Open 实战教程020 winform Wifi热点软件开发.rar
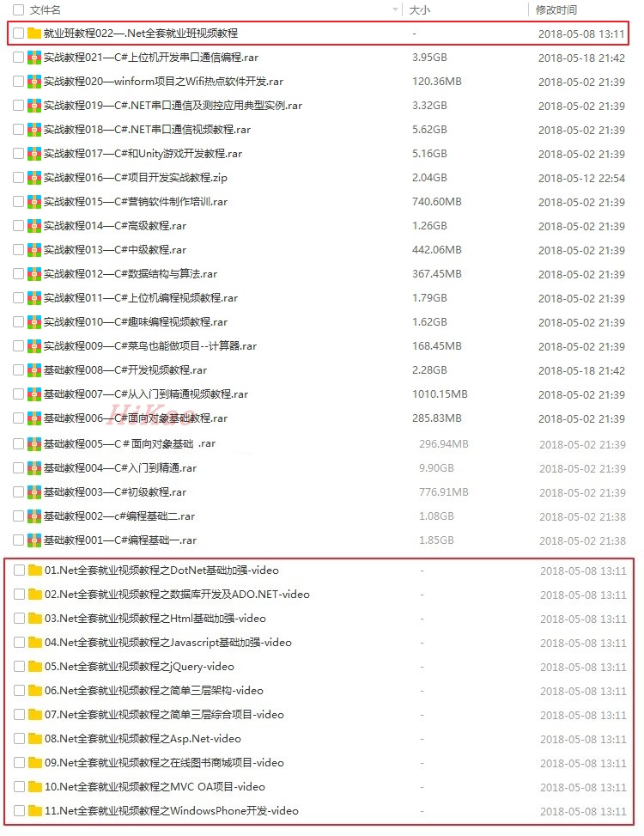The image size is (644, 836). 163,82
